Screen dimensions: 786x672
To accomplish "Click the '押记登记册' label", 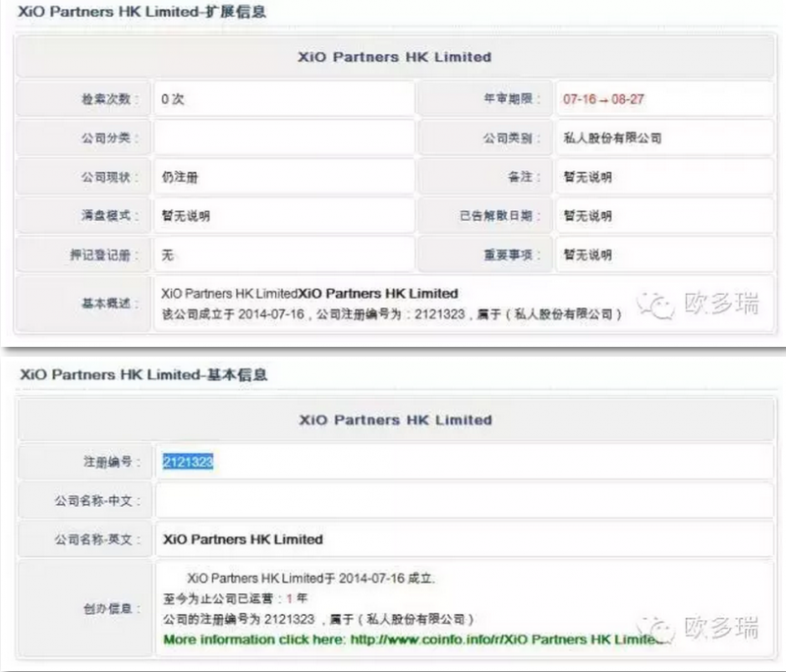I will 105,255.
